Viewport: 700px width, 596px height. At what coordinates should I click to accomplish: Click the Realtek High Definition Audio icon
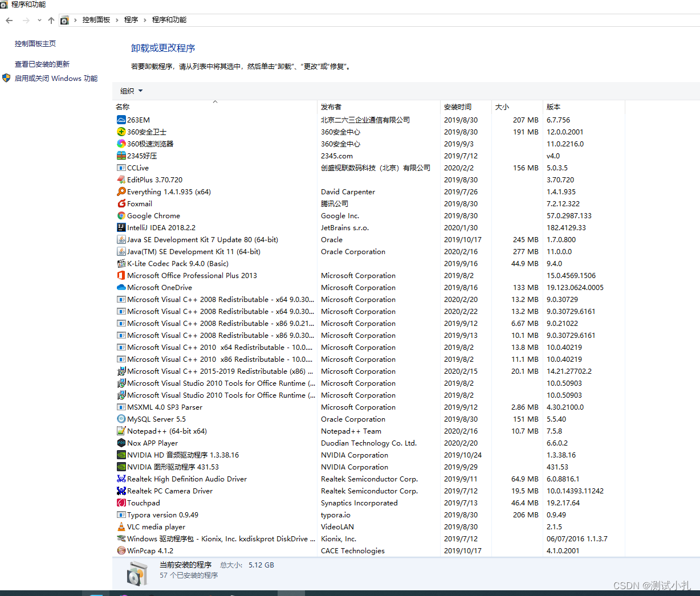tap(121, 479)
